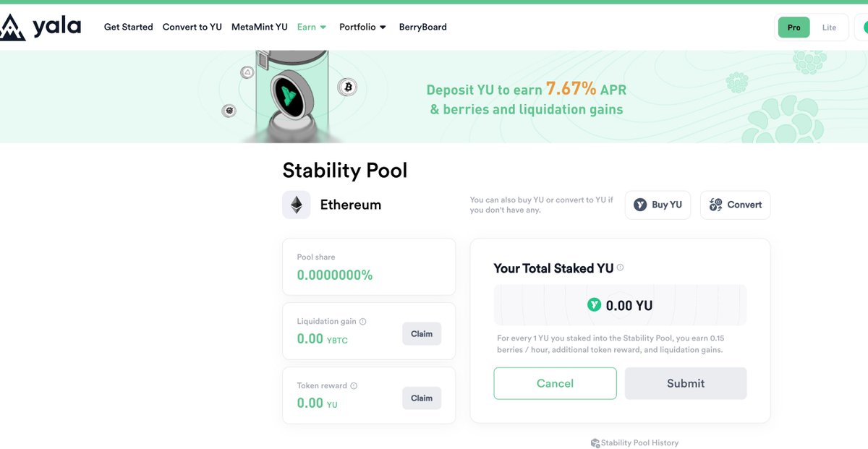This screenshot has height=449, width=868.
Task: Expand the Earn dropdown menu
Action: pos(312,27)
